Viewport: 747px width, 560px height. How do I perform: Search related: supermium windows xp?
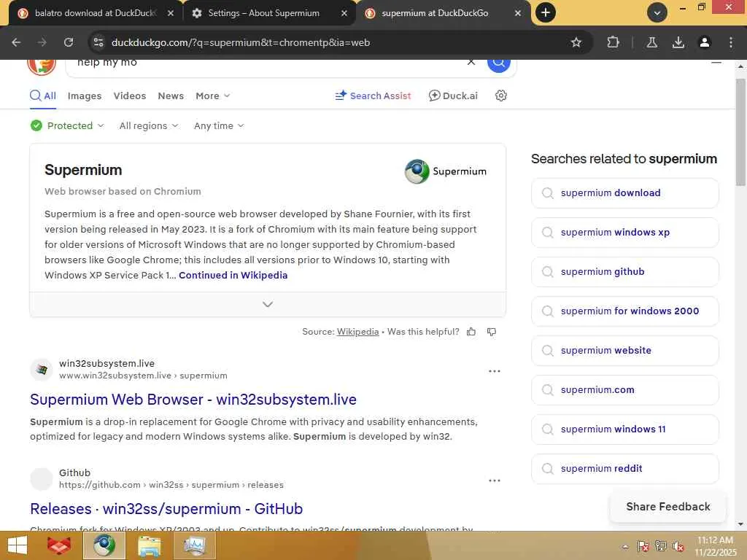(x=624, y=233)
